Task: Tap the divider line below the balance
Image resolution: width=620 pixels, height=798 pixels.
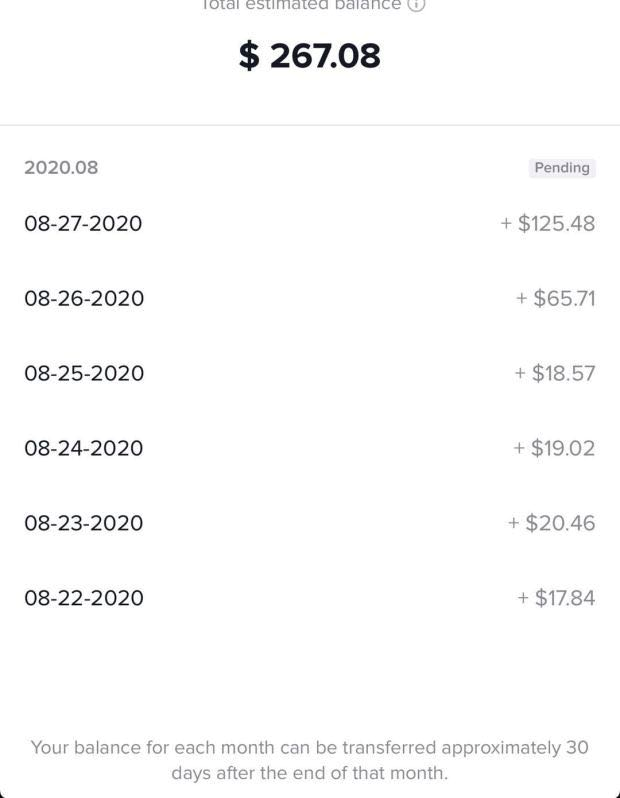Action: [310, 125]
